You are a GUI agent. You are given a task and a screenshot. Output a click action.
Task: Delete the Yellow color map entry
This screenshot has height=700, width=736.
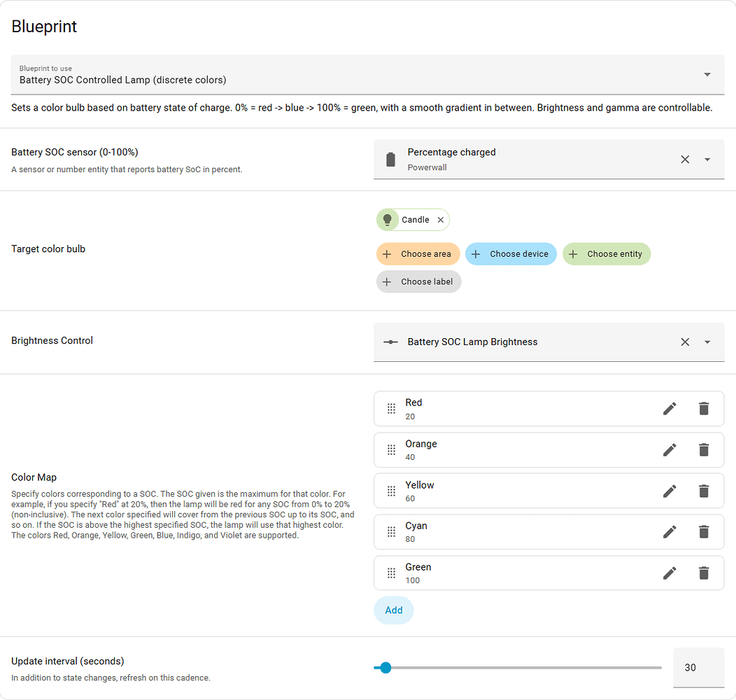point(703,491)
